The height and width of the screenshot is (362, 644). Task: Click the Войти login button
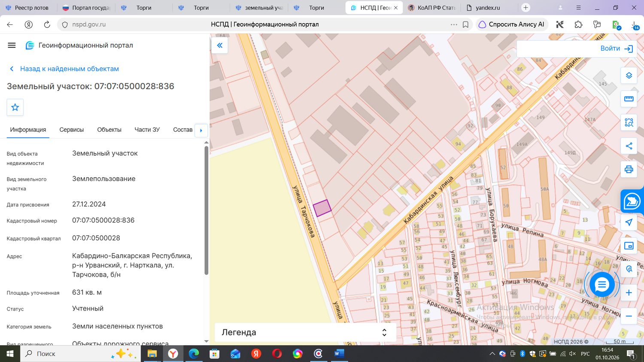[617, 48]
